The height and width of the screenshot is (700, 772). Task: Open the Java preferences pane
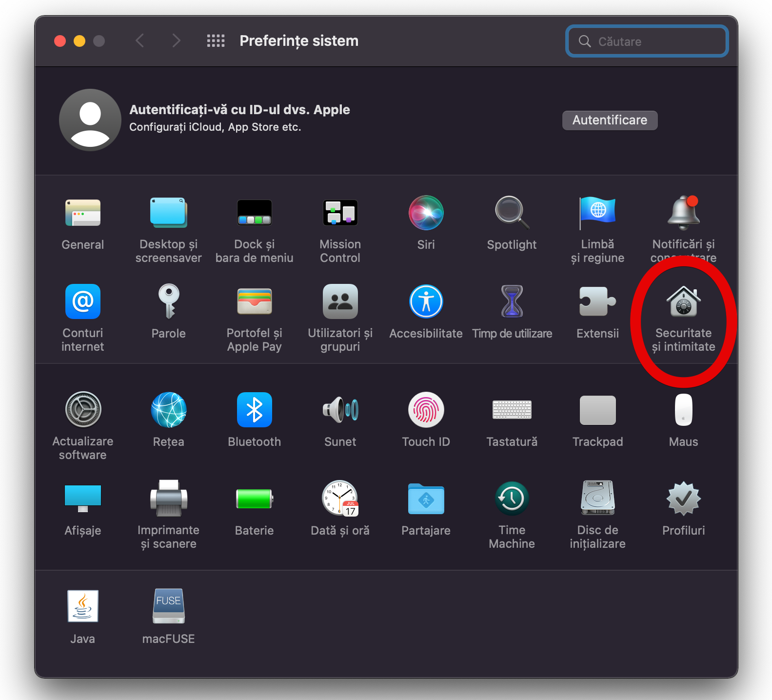tap(83, 606)
